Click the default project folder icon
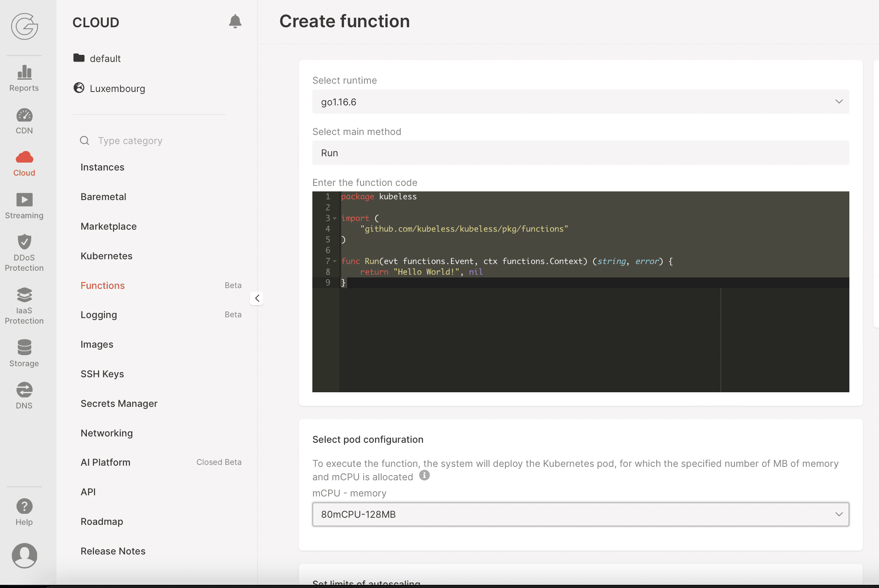 [79, 58]
